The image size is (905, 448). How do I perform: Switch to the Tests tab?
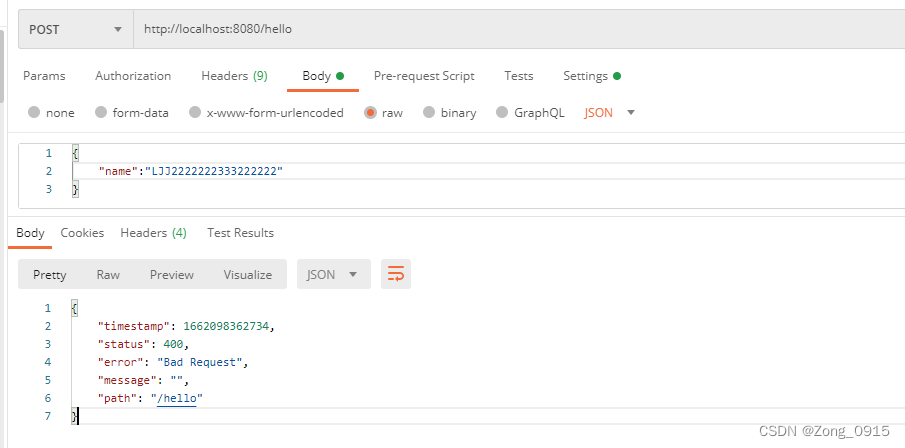[518, 76]
